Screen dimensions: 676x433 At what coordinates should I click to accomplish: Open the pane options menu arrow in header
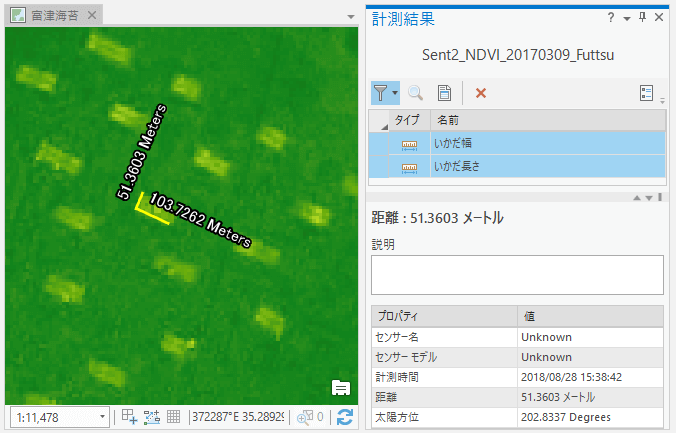(627, 19)
